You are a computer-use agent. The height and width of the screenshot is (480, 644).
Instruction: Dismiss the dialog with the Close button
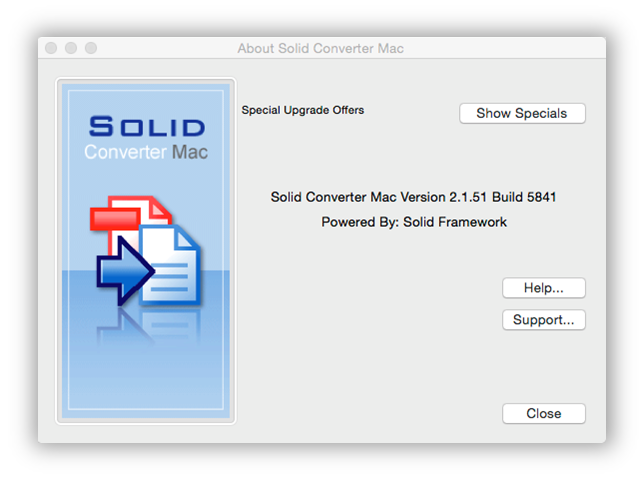click(543, 413)
